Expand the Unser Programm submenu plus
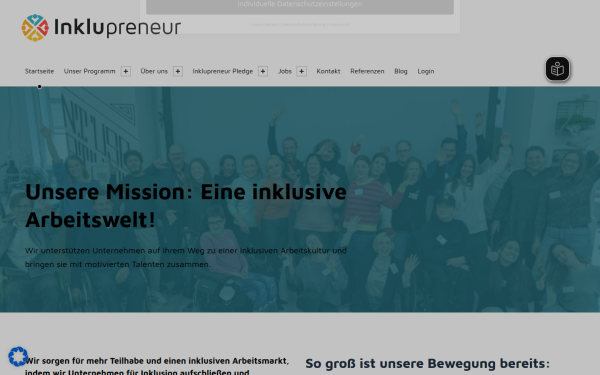Image resolution: width=600 pixels, height=375 pixels. pyautogui.click(x=126, y=71)
